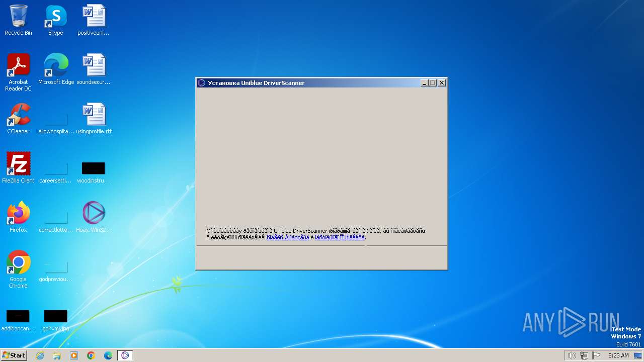Open Windows Media Player taskbar icon
The height and width of the screenshot is (362, 644).
(74, 355)
